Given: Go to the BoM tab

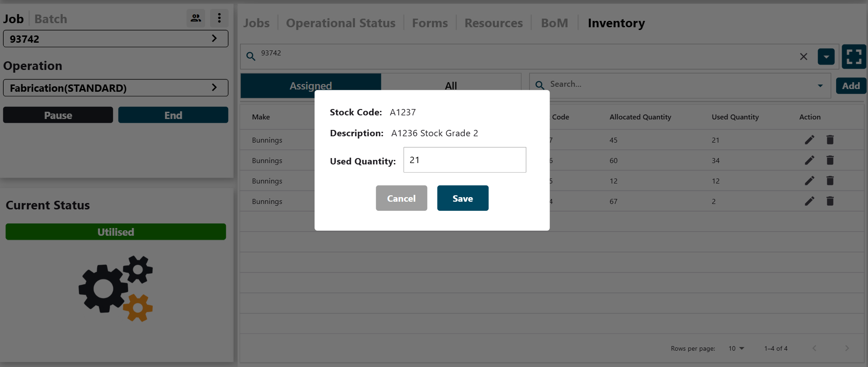Looking at the screenshot, I should point(554,23).
